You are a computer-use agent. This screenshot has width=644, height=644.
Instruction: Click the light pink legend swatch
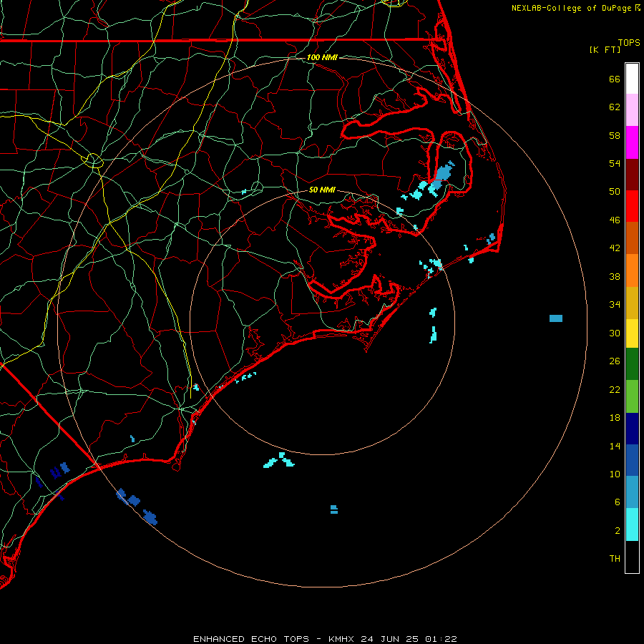pyautogui.click(x=632, y=109)
